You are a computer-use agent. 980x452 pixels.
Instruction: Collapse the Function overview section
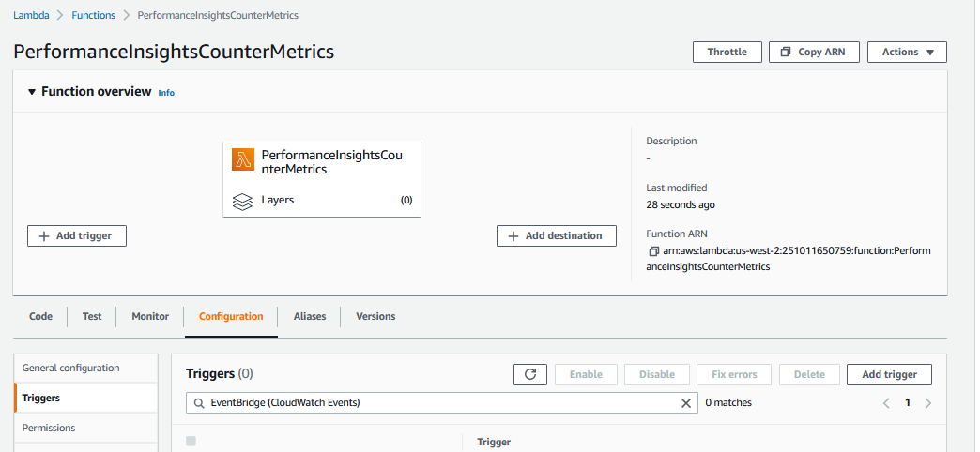pyautogui.click(x=32, y=92)
